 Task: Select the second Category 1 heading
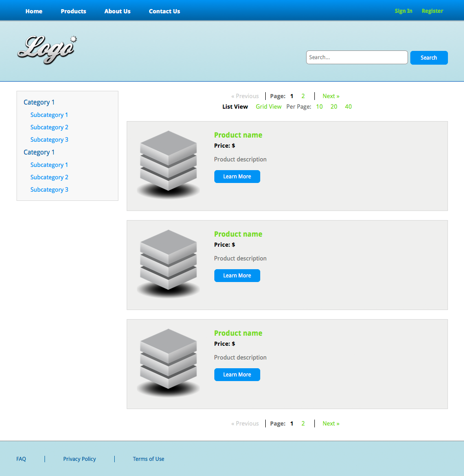coord(39,152)
